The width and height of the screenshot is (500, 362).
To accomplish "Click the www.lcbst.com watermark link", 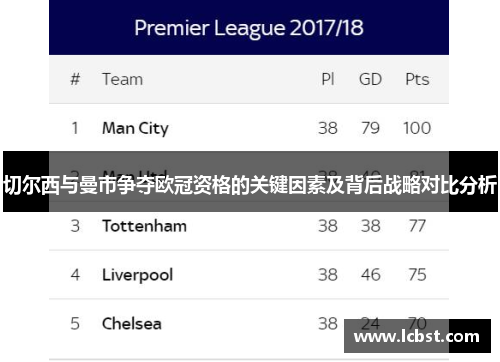I will click(417, 336).
